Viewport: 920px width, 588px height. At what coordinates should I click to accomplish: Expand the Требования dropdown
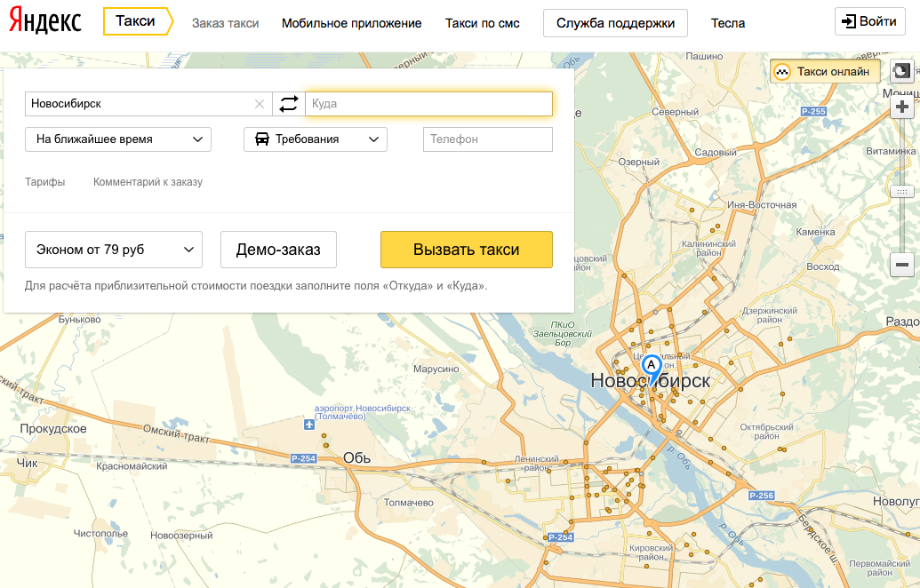316,139
